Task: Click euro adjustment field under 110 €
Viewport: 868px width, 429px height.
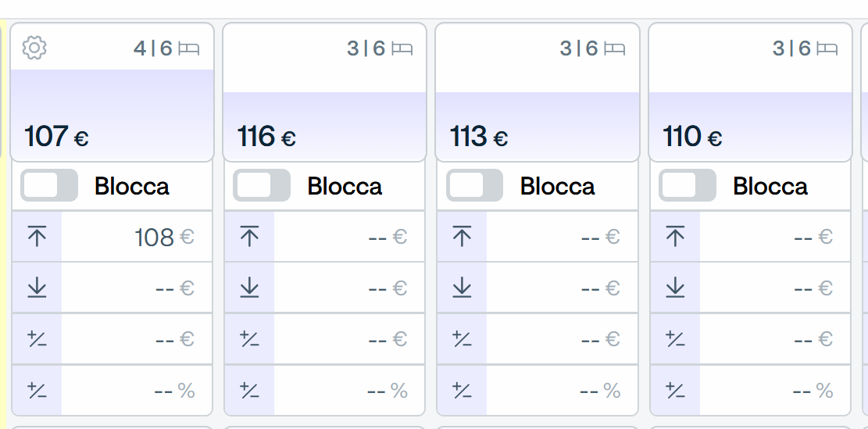Action: [x=774, y=339]
